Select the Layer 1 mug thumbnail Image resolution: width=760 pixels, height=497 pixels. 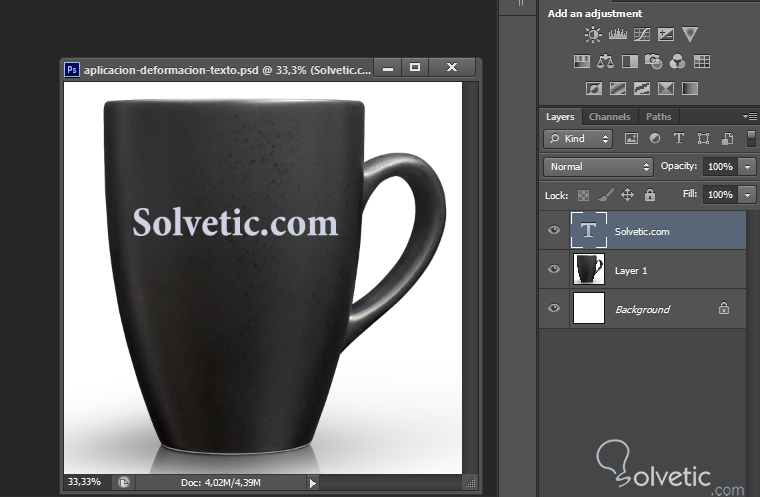(589, 269)
